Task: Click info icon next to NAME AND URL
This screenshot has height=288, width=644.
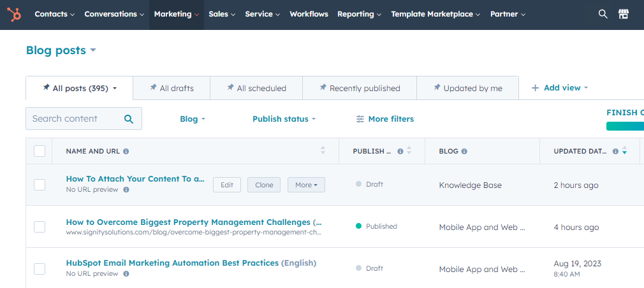Action: [126, 152]
